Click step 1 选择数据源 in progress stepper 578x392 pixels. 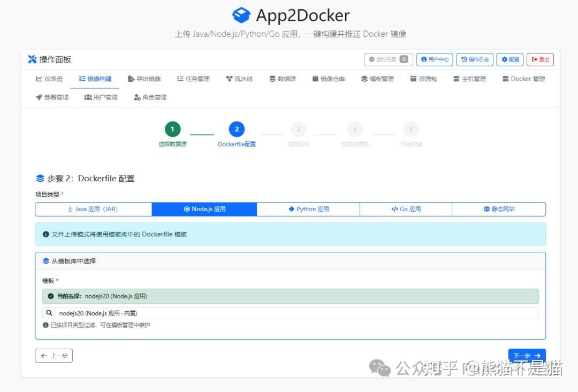tap(172, 129)
